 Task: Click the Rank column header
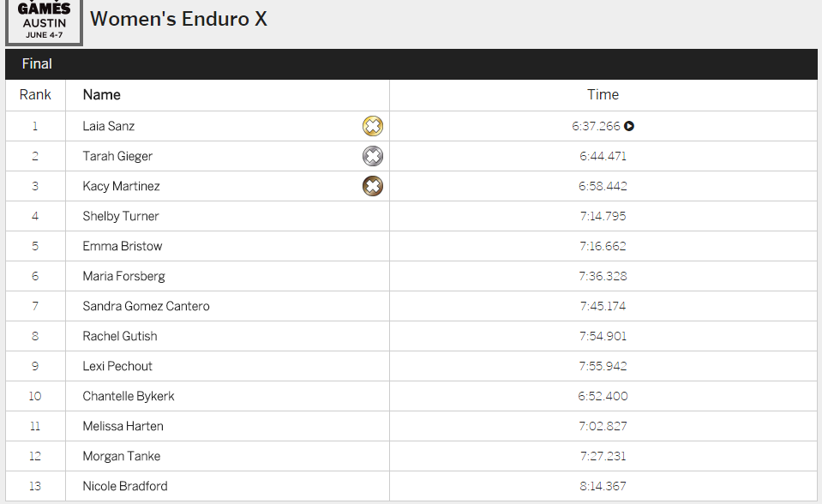tap(35, 95)
